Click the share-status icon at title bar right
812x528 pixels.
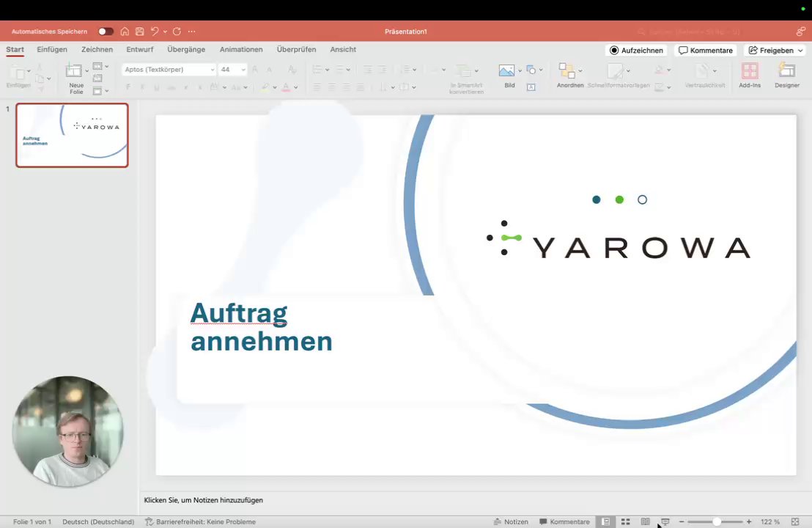800,32
